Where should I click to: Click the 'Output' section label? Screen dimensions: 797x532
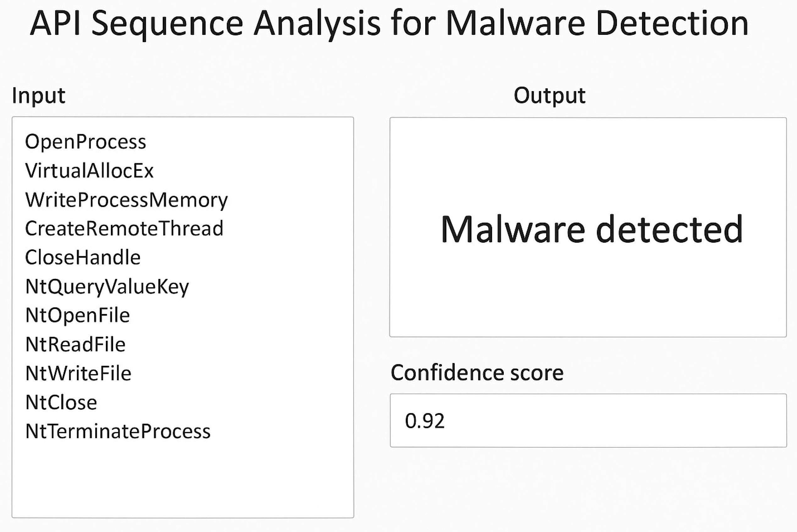[x=550, y=95]
